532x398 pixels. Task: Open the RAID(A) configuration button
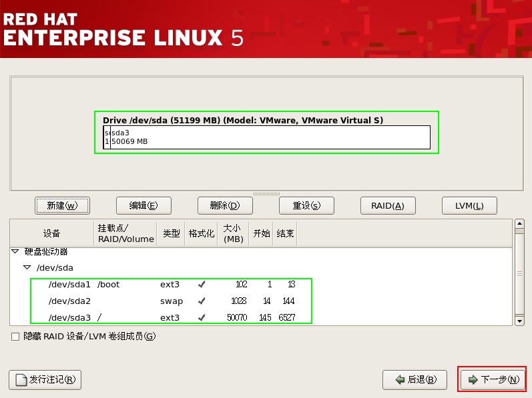pos(388,205)
